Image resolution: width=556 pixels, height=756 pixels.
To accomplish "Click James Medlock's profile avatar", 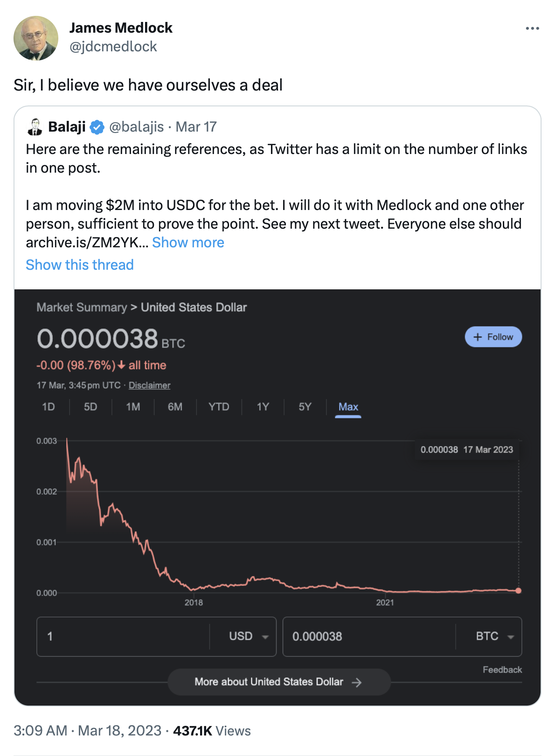I will coord(36,38).
